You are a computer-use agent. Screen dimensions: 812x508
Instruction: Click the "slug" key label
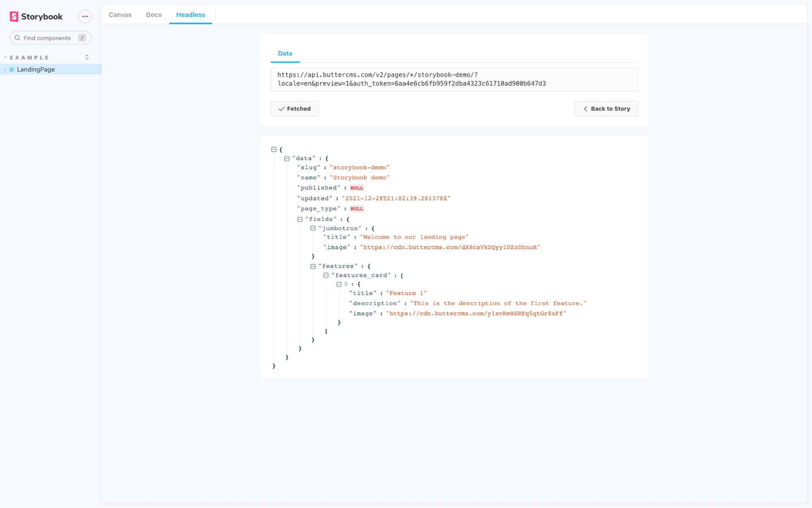309,167
